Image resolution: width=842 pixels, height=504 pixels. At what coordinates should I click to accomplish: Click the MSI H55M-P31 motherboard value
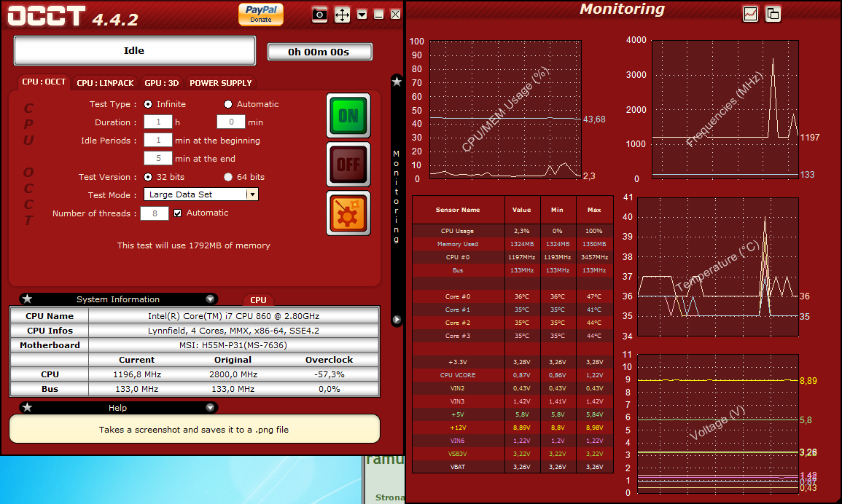pos(233,345)
